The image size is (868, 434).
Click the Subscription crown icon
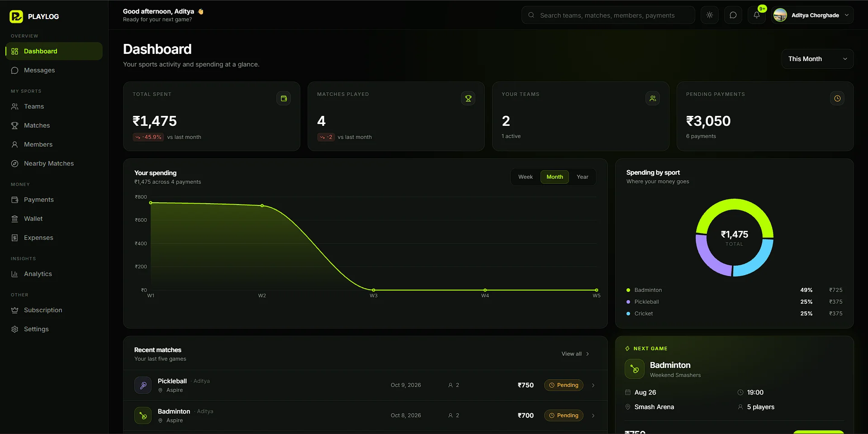pos(14,310)
